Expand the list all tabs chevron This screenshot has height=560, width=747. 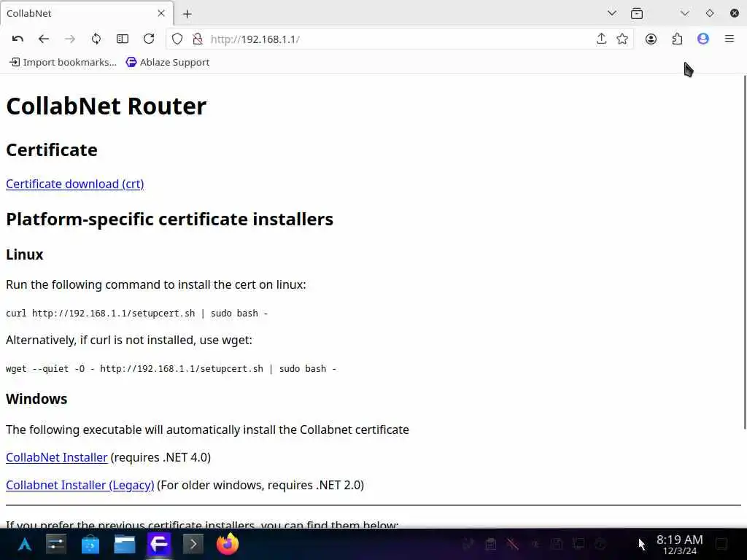(x=612, y=13)
